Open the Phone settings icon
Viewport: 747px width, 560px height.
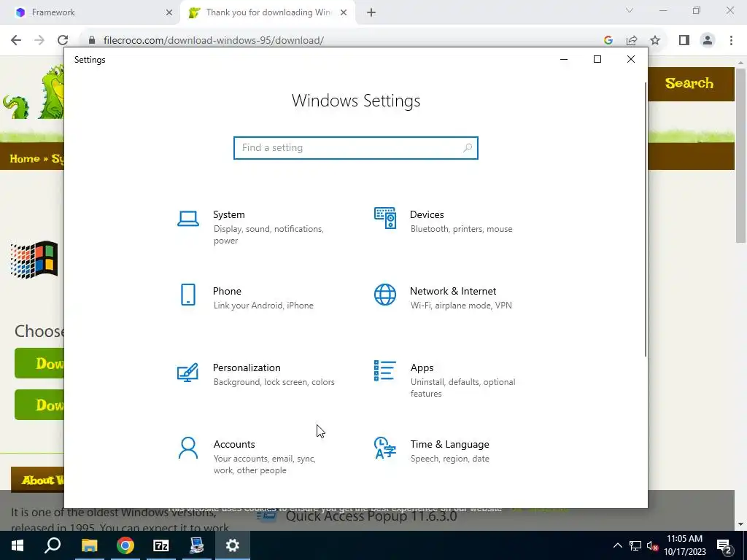click(x=188, y=295)
